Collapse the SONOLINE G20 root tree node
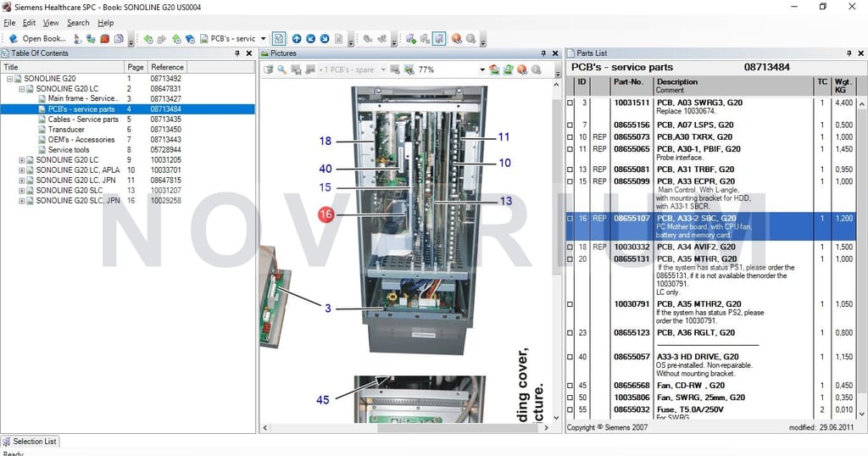This screenshot has height=456, width=868. point(9,79)
